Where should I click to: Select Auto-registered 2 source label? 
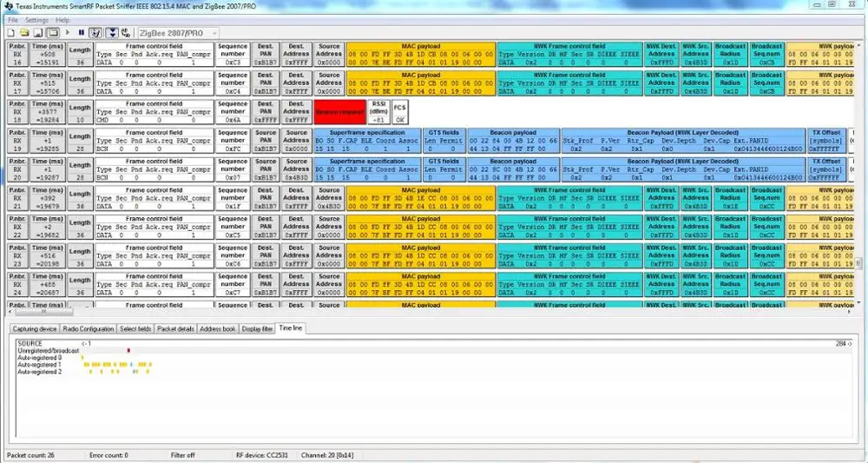[x=39, y=372]
